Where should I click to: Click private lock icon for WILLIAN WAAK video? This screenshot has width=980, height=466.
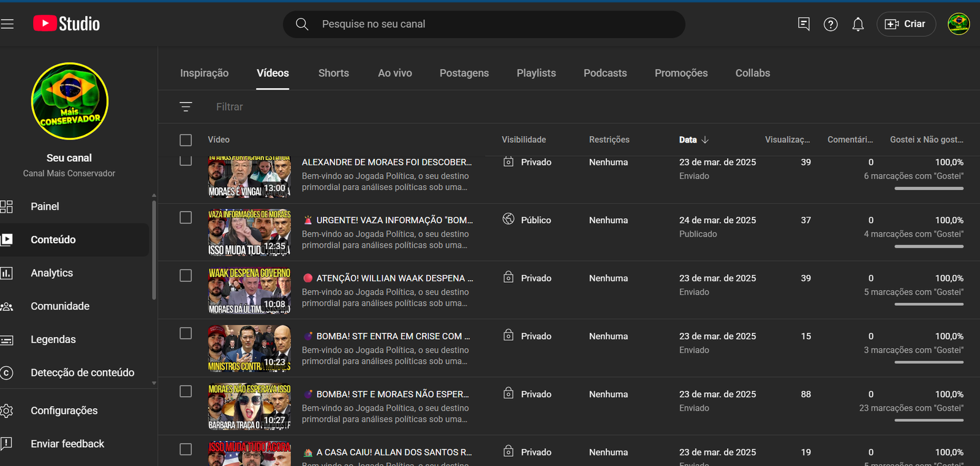pyautogui.click(x=508, y=277)
